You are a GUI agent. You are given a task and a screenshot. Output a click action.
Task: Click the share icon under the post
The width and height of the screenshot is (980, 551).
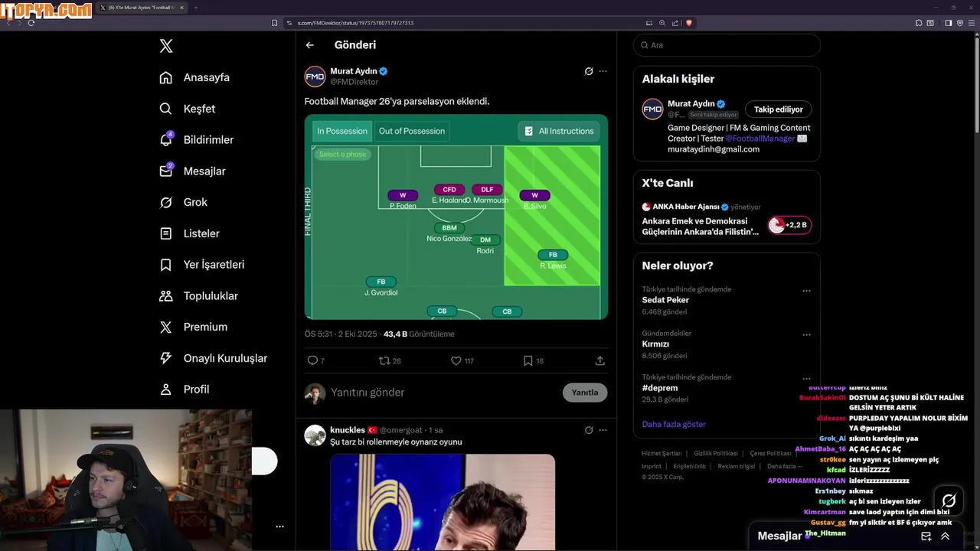(x=600, y=360)
